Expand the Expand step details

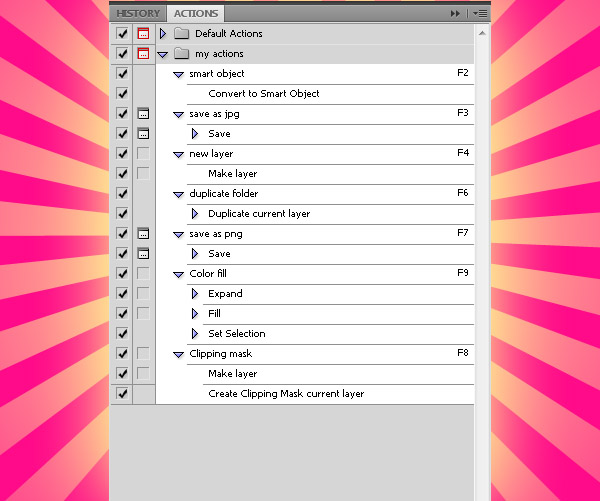[195, 294]
